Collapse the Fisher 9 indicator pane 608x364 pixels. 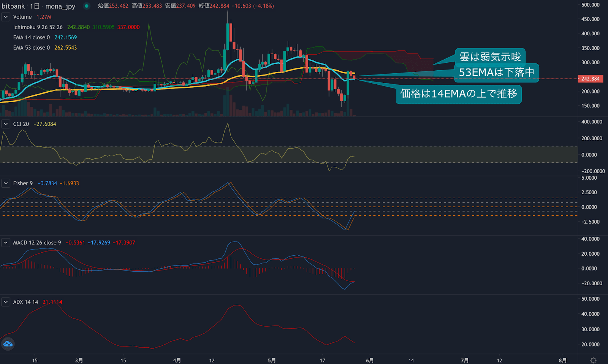[6, 184]
